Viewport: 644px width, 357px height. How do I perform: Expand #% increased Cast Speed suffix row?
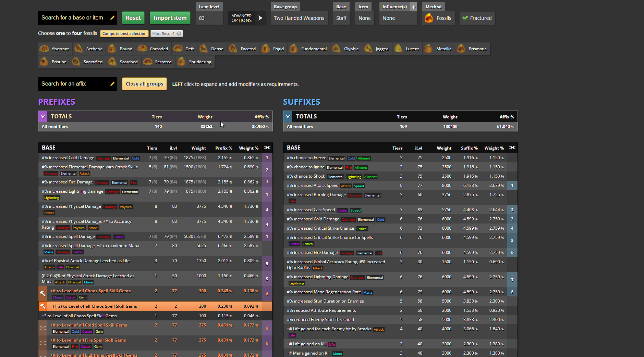tap(400, 210)
